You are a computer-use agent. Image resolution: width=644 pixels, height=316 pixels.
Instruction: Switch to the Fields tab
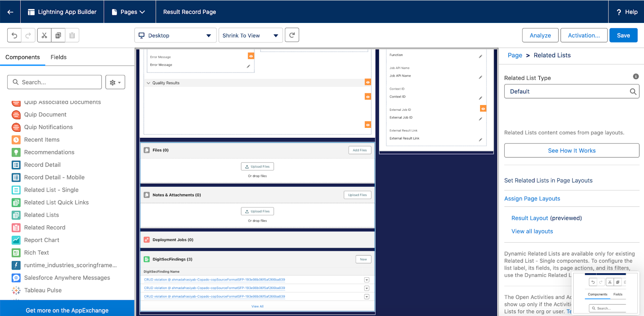tap(58, 57)
